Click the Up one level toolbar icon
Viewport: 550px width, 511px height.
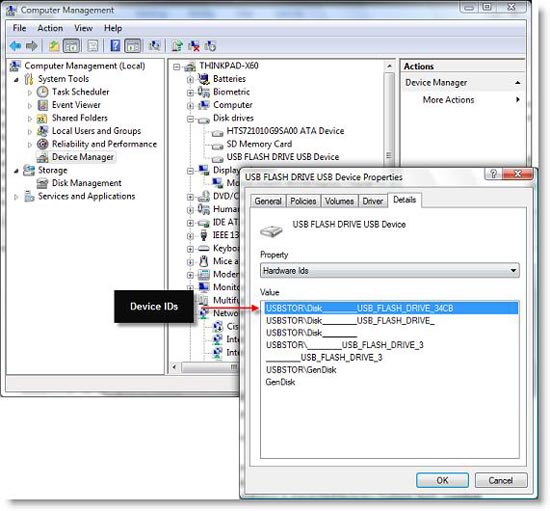coord(54,46)
